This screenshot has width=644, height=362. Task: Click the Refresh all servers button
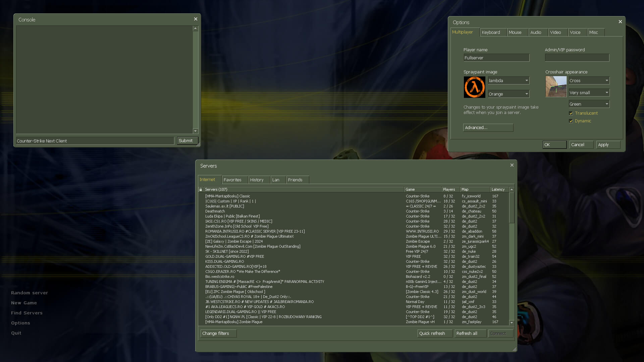(x=466, y=333)
